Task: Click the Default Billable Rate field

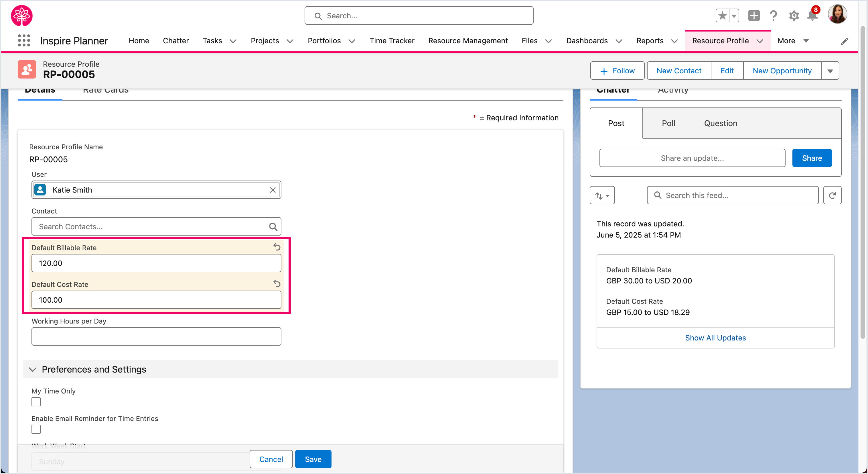Action: (x=156, y=263)
